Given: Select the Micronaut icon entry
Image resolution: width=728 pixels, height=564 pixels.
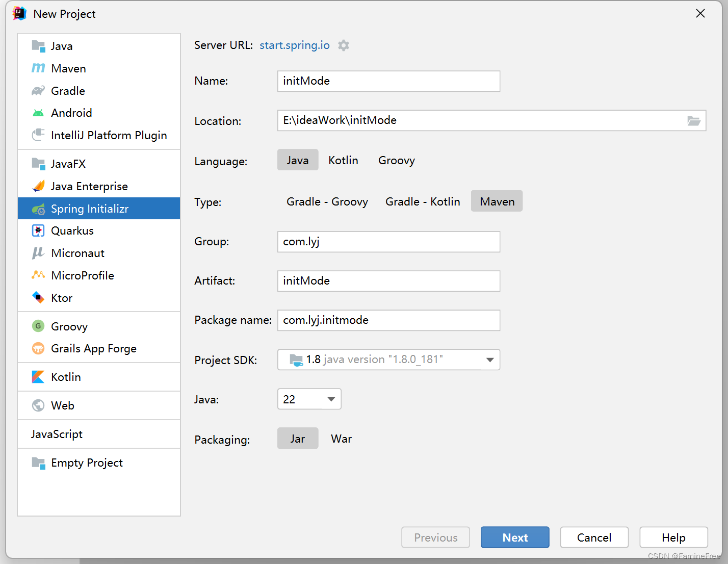Looking at the screenshot, I should (x=38, y=253).
